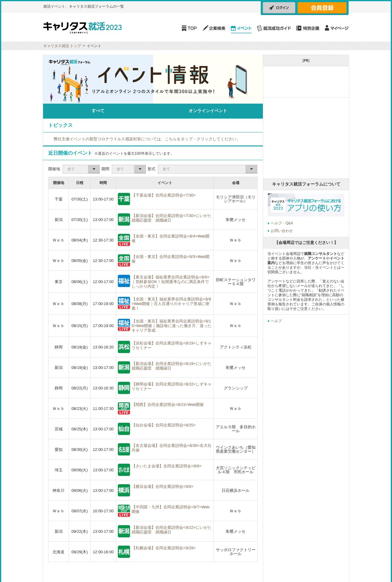Click the orange 会員登録 button
Viewport: 392px width, 582px height.
322,8
